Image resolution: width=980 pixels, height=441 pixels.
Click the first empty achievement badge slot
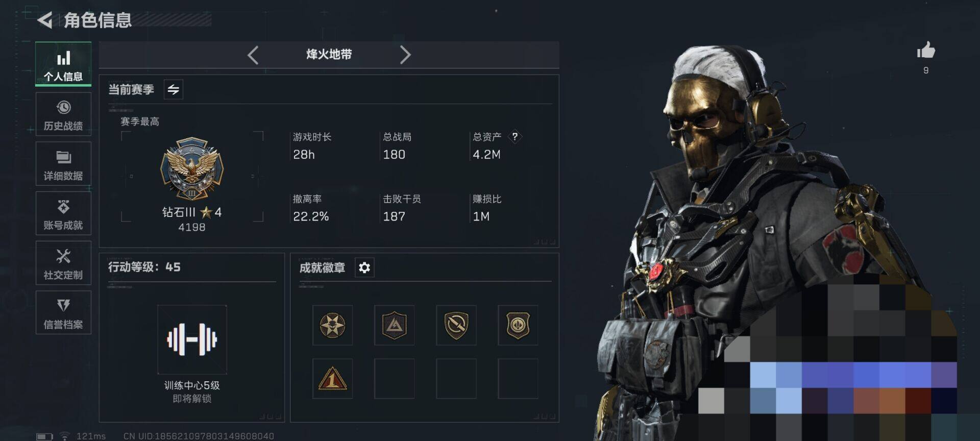click(394, 379)
